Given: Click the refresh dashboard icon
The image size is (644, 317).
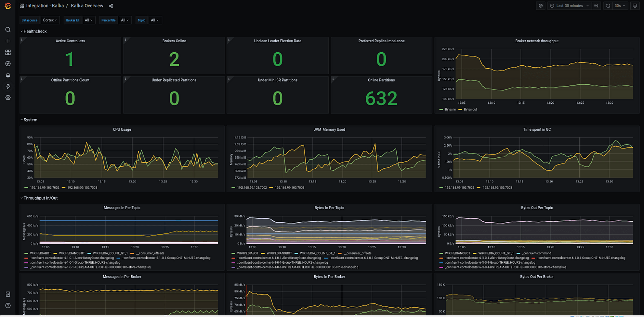Looking at the screenshot, I should tap(608, 6).
